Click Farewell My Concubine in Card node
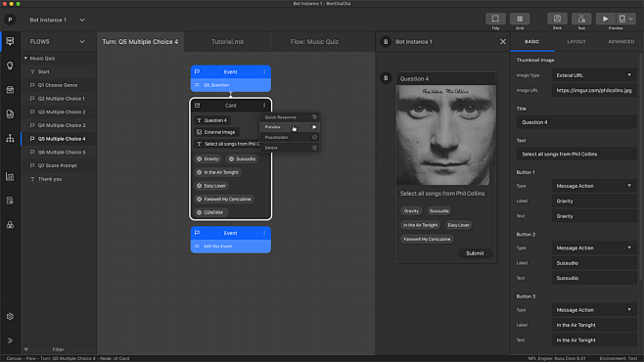Viewport: 644px width, 362px height. pos(224,199)
